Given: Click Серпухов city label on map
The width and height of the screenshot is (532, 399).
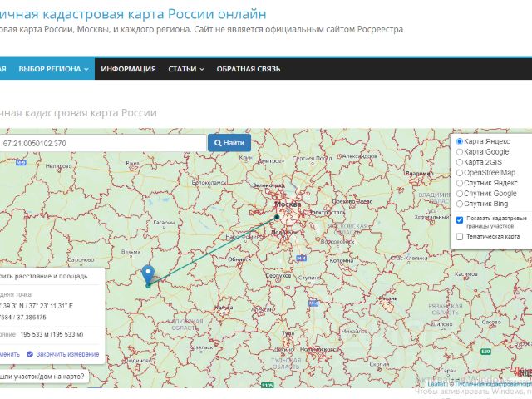Looking at the screenshot, I should [x=278, y=276].
